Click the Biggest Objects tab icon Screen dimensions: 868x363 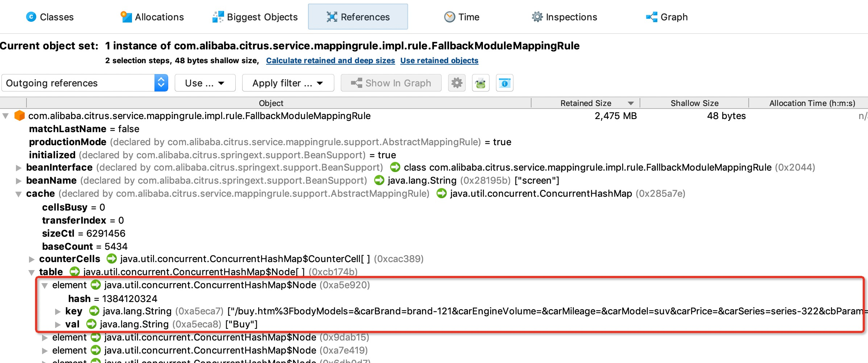[x=218, y=17]
